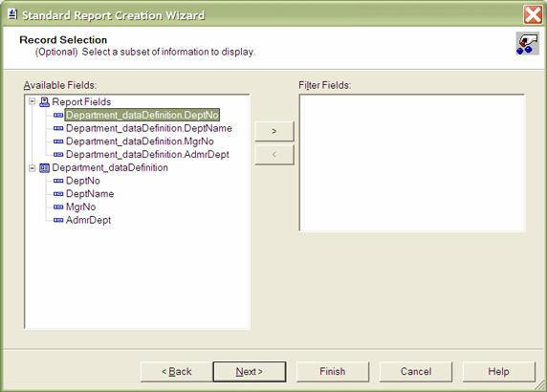The image size is (547, 392).
Task: Remove a filter field with the < button
Action: pos(274,155)
